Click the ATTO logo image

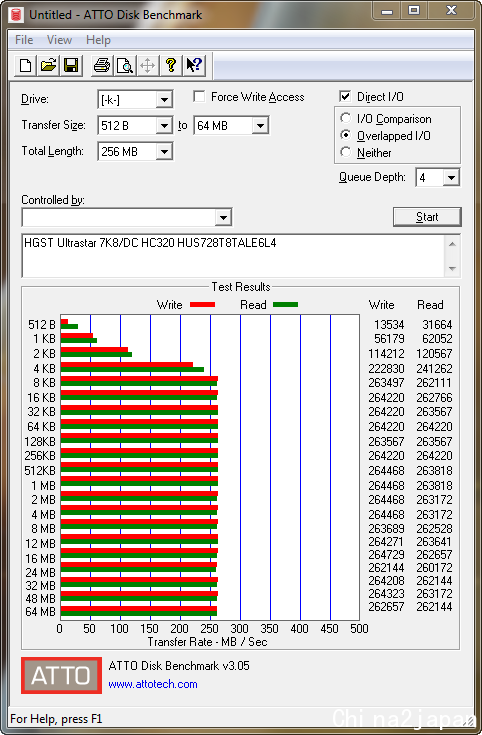click(x=61, y=675)
